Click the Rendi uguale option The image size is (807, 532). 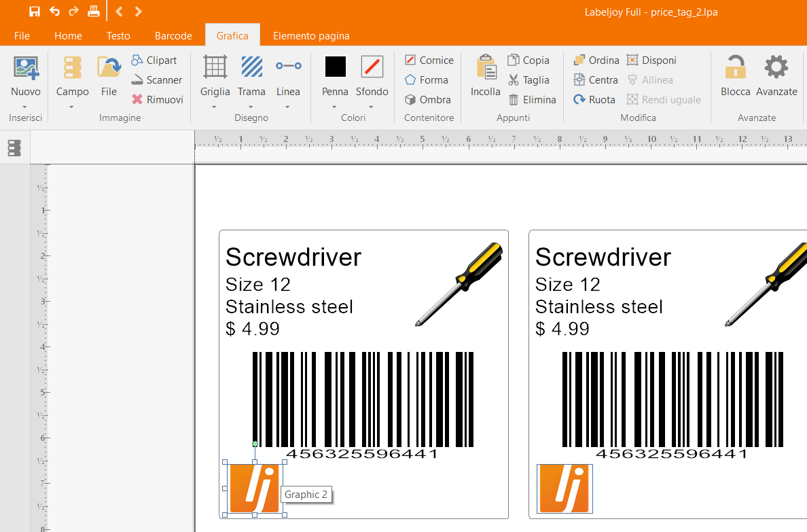point(664,99)
